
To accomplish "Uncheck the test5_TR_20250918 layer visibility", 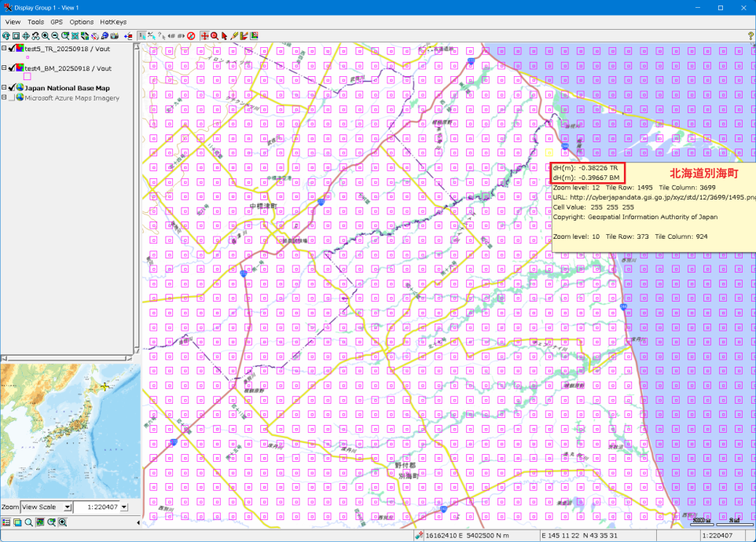I will (x=11, y=49).
